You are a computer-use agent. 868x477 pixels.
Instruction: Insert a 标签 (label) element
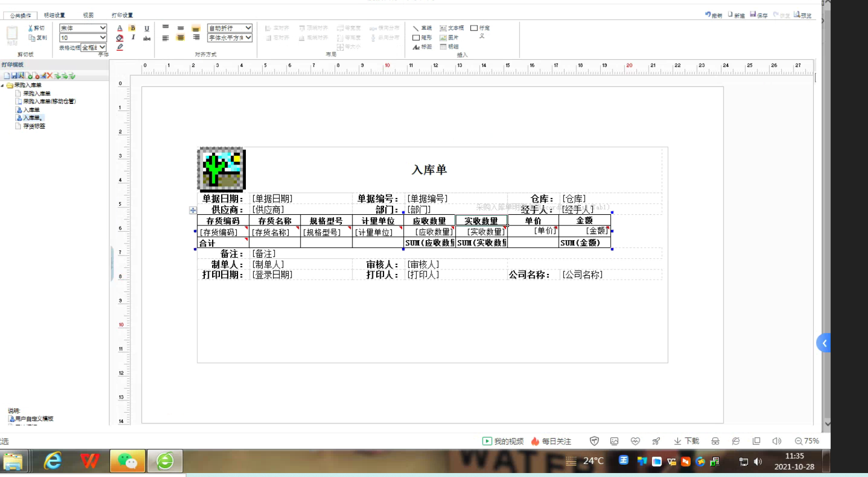tap(422, 47)
